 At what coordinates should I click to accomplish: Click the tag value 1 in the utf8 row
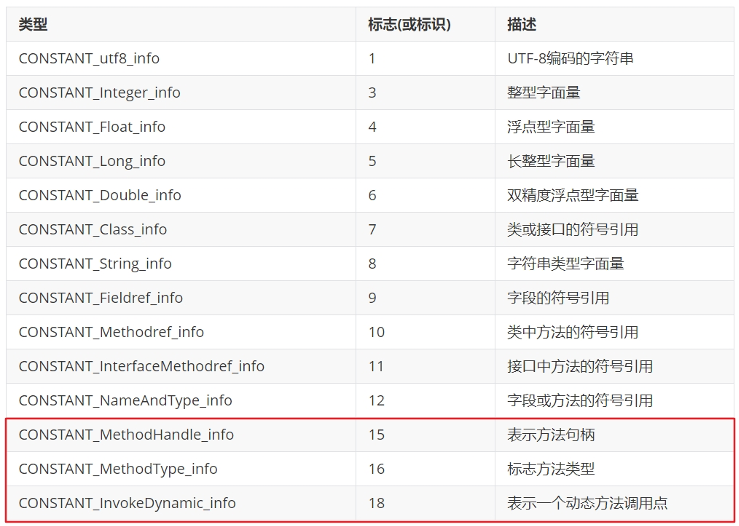(372, 58)
